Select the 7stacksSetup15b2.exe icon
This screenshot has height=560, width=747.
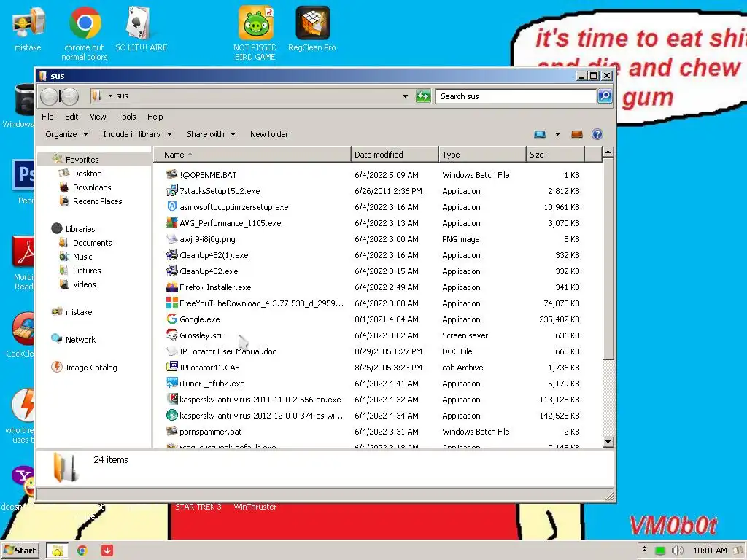point(171,190)
